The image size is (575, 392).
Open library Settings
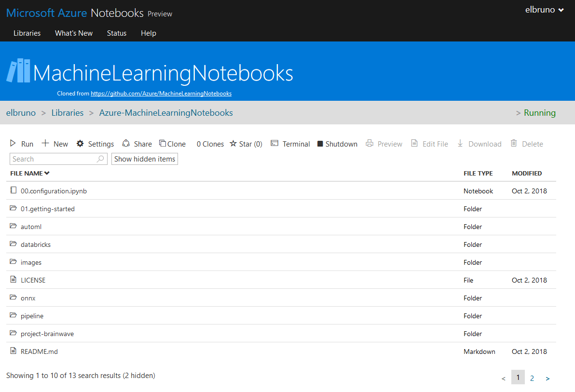pos(95,143)
